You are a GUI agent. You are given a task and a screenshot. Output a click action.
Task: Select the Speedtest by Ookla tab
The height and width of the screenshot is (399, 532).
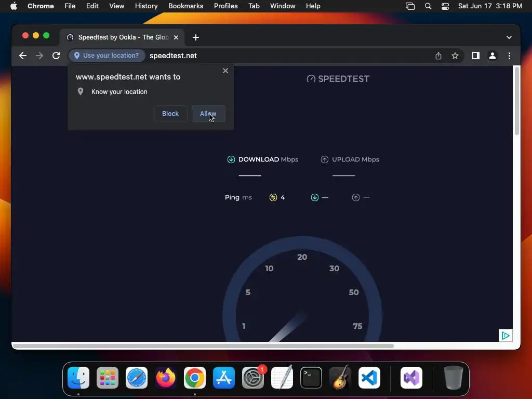coord(122,37)
